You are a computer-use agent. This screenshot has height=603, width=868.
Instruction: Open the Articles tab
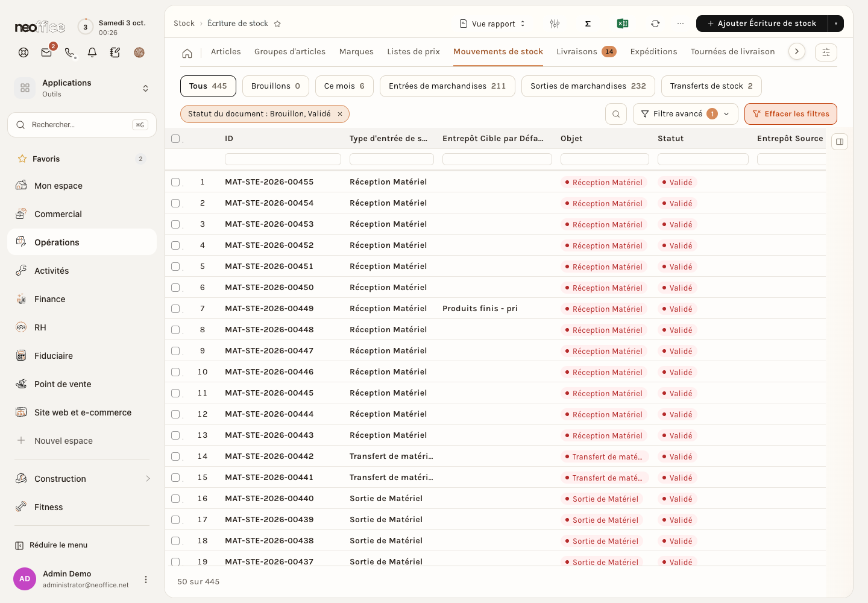click(226, 52)
